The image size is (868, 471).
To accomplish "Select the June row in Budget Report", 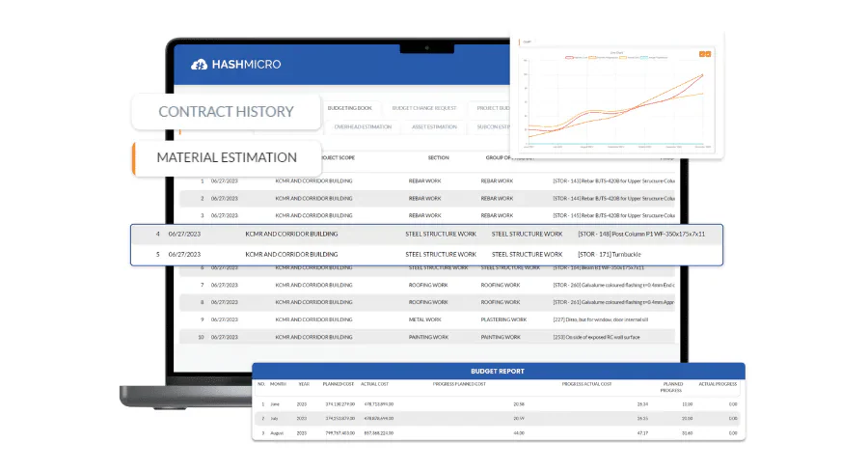I will (499, 404).
